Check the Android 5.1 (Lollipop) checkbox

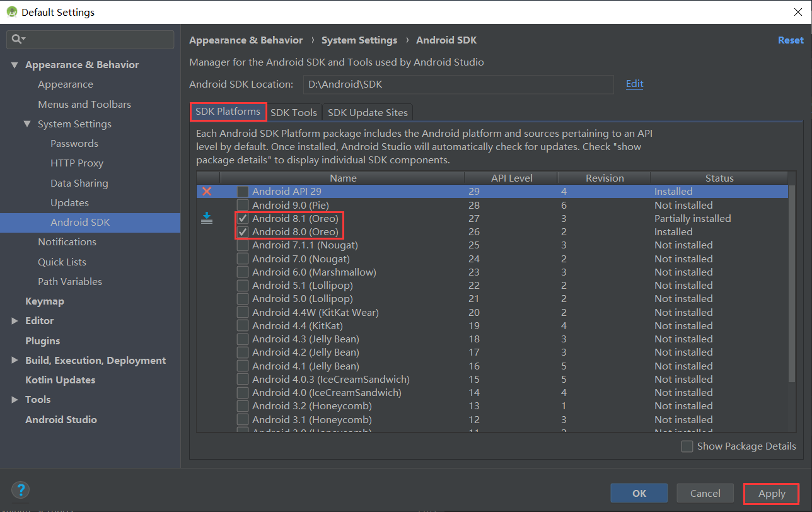243,285
